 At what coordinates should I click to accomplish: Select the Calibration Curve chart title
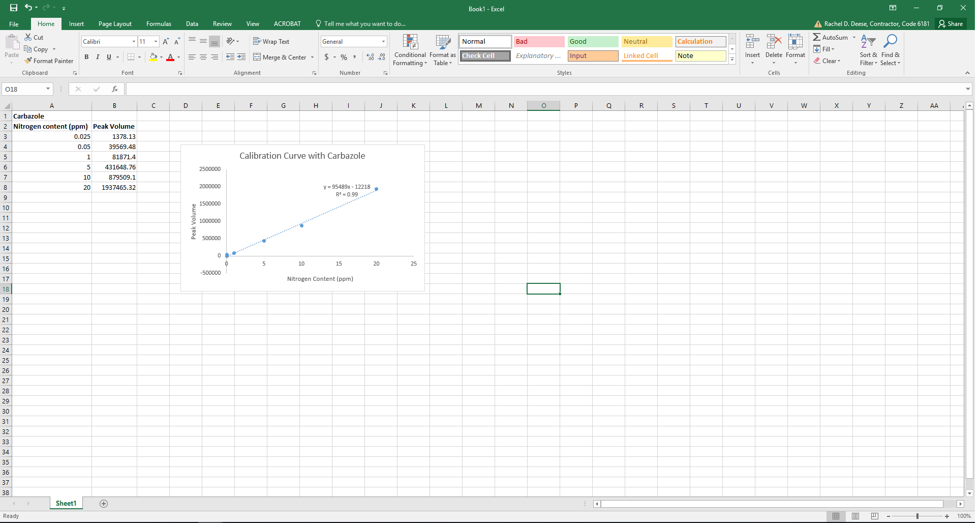point(302,156)
